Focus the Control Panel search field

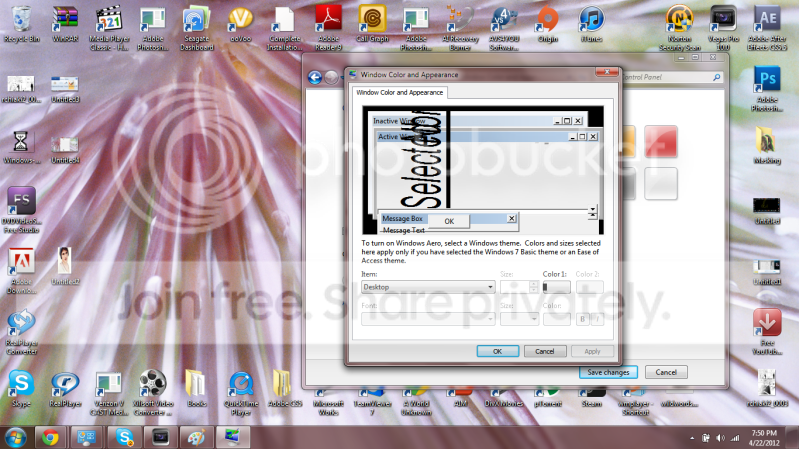pyautogui.click(x=672, y=77)
